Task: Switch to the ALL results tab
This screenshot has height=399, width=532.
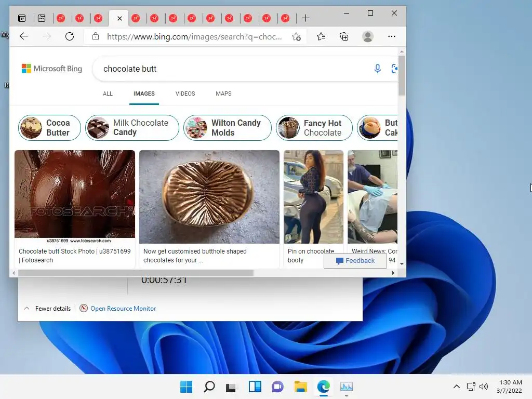Action: tap(108, 94)
